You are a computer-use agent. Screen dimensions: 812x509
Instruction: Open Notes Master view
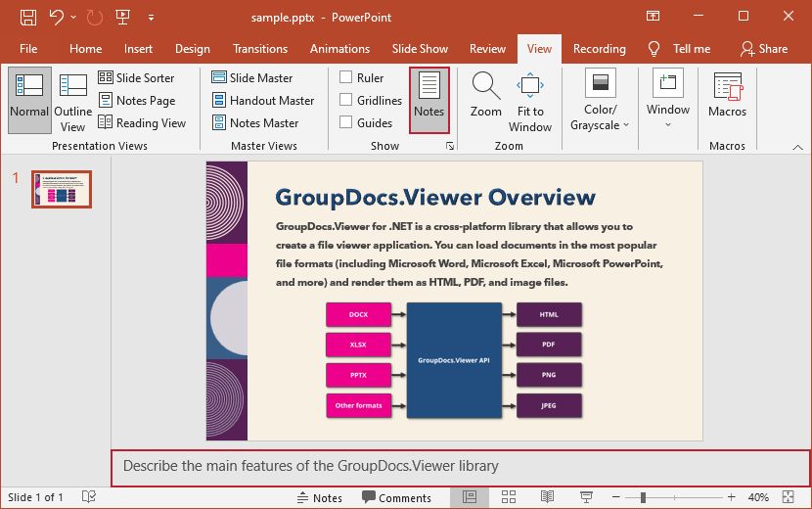pos(255,122)
